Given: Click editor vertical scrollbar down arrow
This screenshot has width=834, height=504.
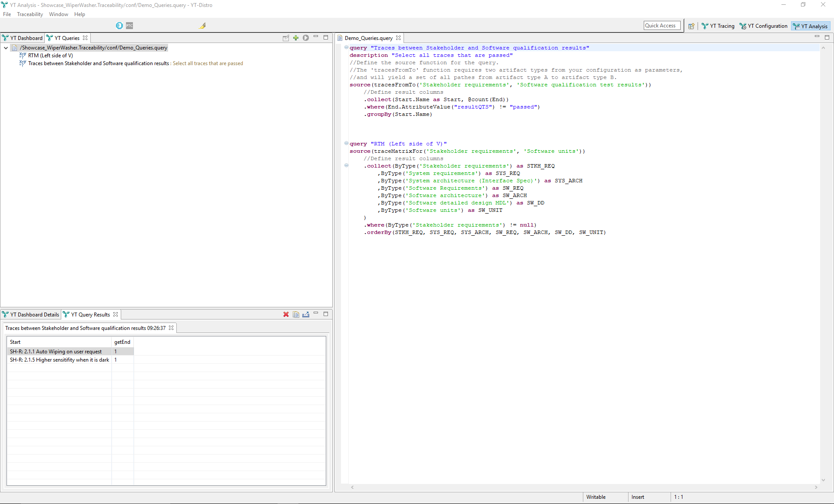Looking at the screenshot, I should click(823, 480).
